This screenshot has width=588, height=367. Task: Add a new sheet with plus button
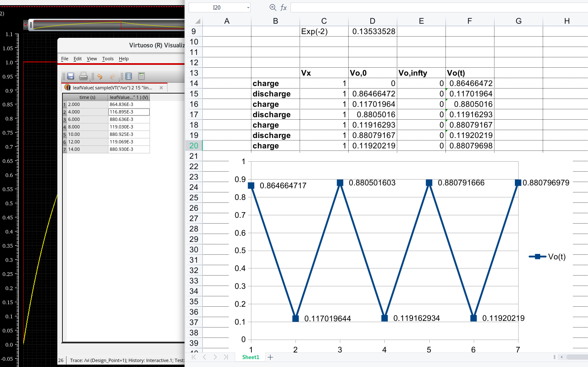[270, 357]
